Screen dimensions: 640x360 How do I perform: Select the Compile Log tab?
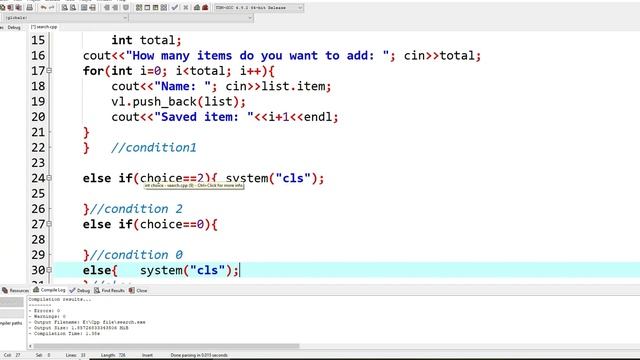[49, 290]
